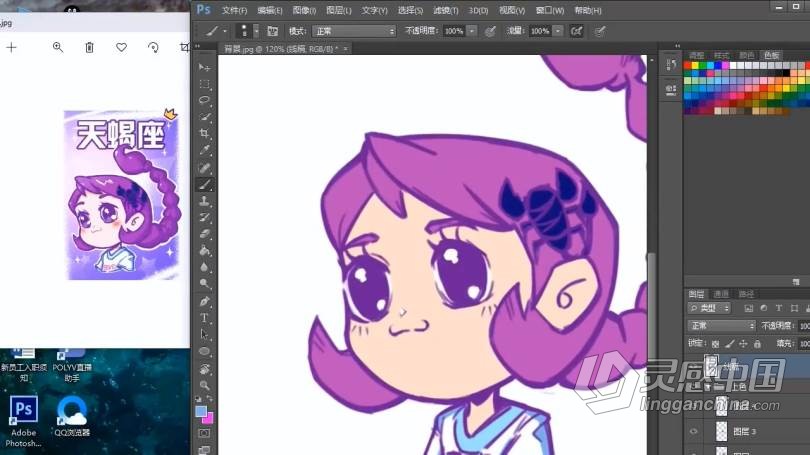Open the brush panel toggle icon
Image resolution: width=810 pixels, height=455 pixels.
click(x=272, y=31)
